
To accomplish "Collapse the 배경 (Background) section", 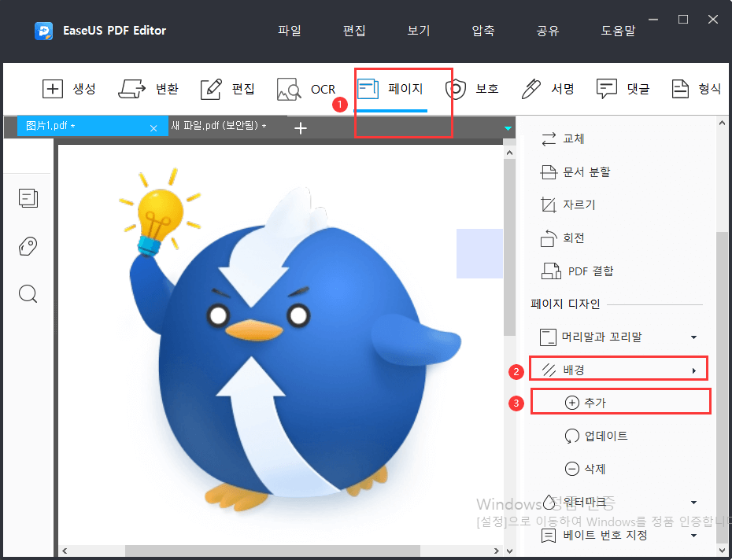I will coord(694,370).
